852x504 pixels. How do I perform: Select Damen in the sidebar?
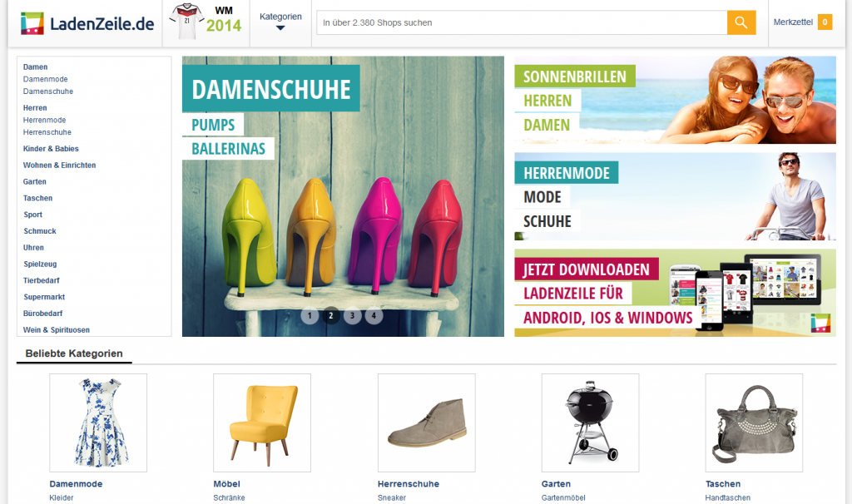pyautogui.click(x=35, y=67)
